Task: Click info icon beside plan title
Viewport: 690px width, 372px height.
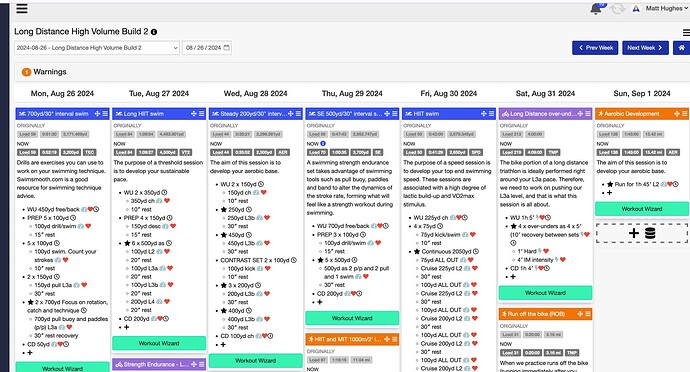Action: coord(154,32)
